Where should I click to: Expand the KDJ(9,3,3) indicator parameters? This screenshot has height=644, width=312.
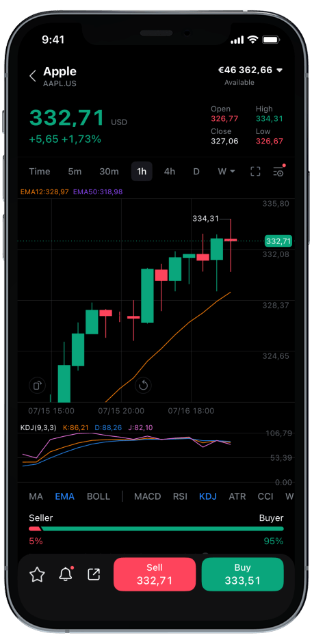click(x=40, y=427)
